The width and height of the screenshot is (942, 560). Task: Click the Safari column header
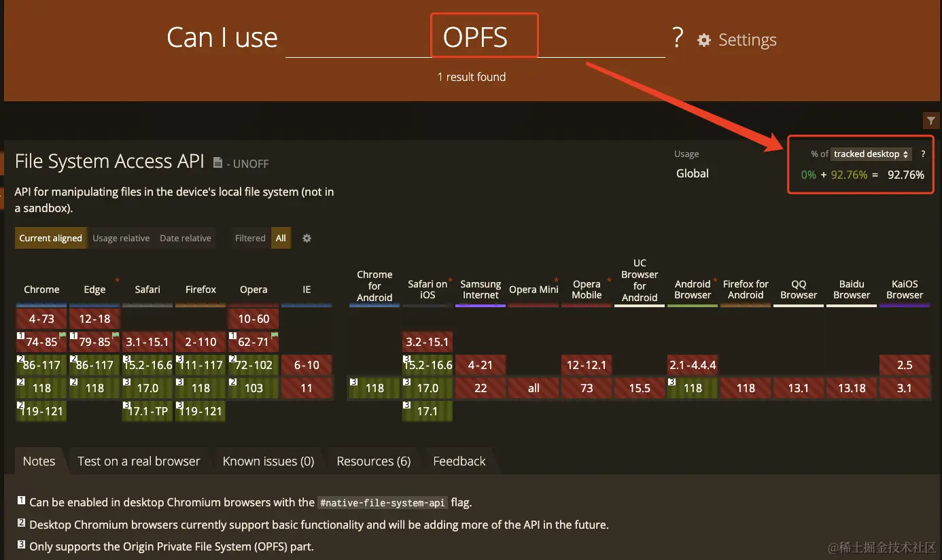pyautogui.click(x=147, y=290)
